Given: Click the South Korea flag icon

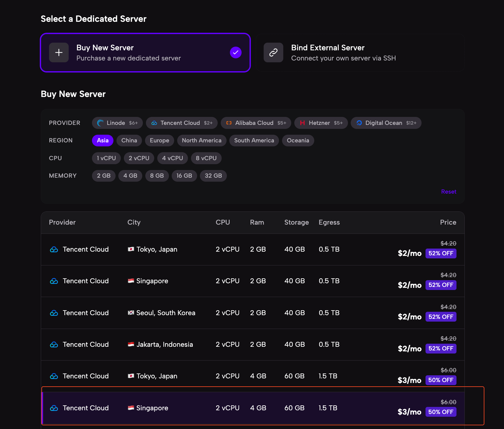Looking at the screenshot, I should [x=131, y=313].
